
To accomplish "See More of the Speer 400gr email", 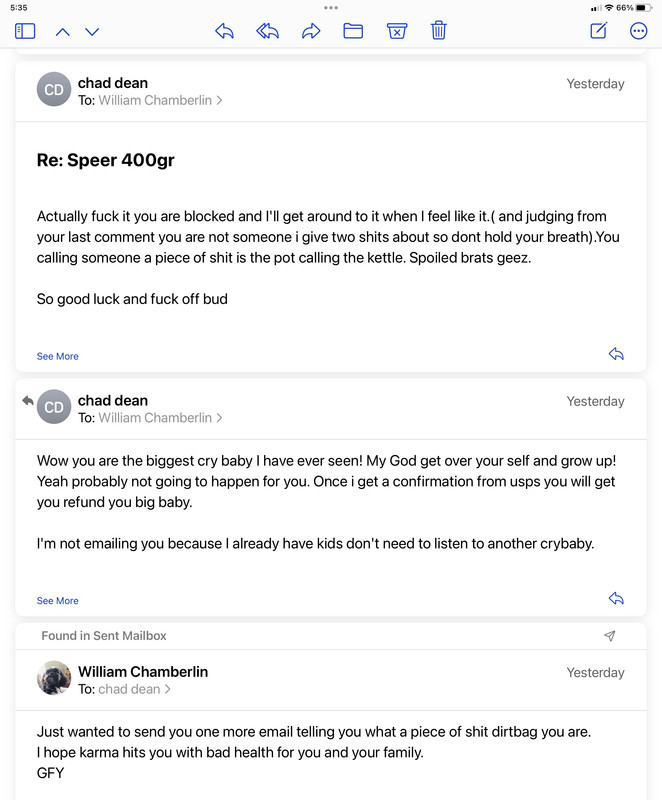I will [x=58, y=356].
